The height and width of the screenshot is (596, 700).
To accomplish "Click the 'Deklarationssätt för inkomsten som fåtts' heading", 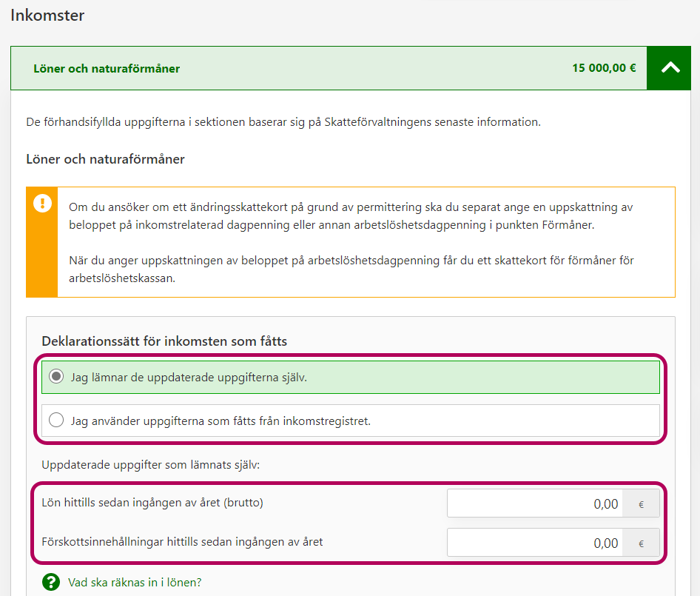I will 164,341.
